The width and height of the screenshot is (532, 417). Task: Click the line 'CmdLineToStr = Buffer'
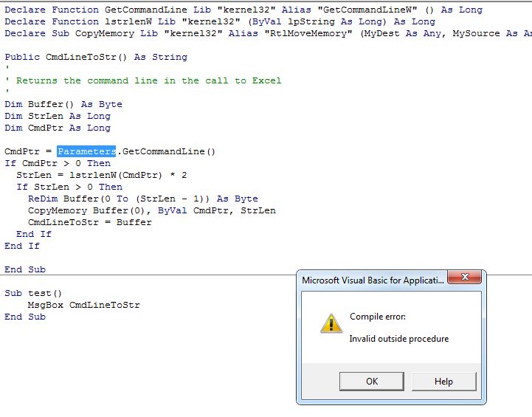click(90, 222)
